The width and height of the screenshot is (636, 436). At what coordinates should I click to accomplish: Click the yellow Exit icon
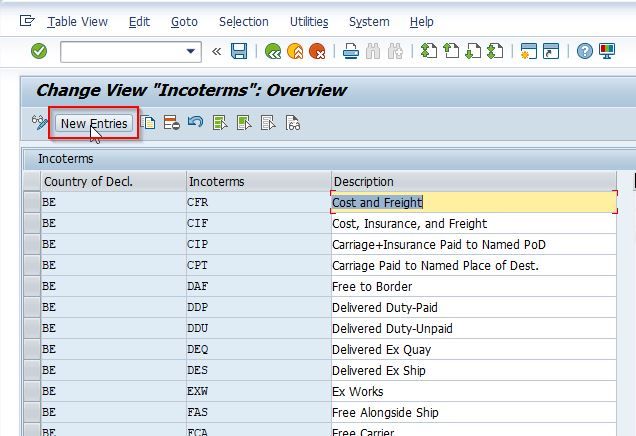pyautogui.click(x=295, y=51)
